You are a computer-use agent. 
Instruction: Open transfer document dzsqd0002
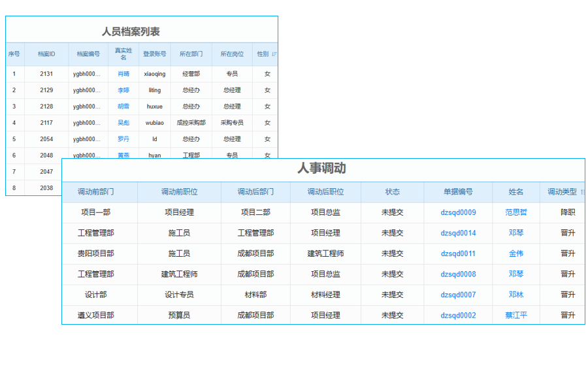(x=457, y=315)
